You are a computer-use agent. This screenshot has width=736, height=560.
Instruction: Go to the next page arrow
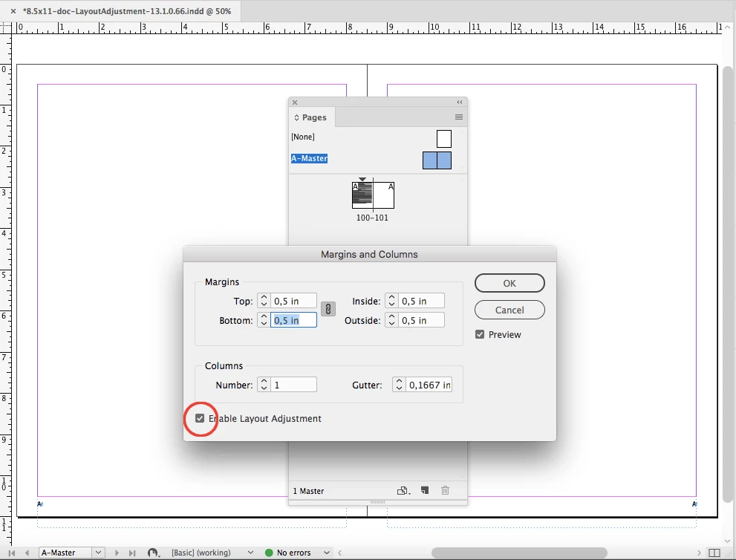(117, 553)
